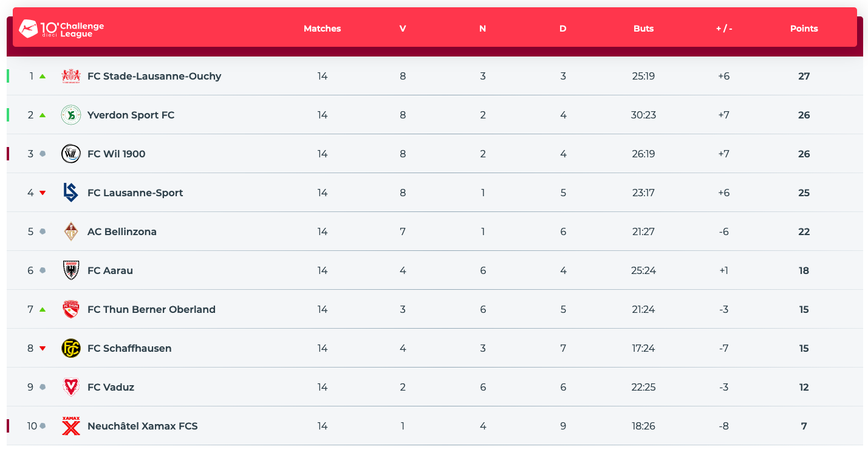Viewport: 868px width, 452px height.
Task: Click green up arrow beside rank 1
Action: tap(43, 76)
